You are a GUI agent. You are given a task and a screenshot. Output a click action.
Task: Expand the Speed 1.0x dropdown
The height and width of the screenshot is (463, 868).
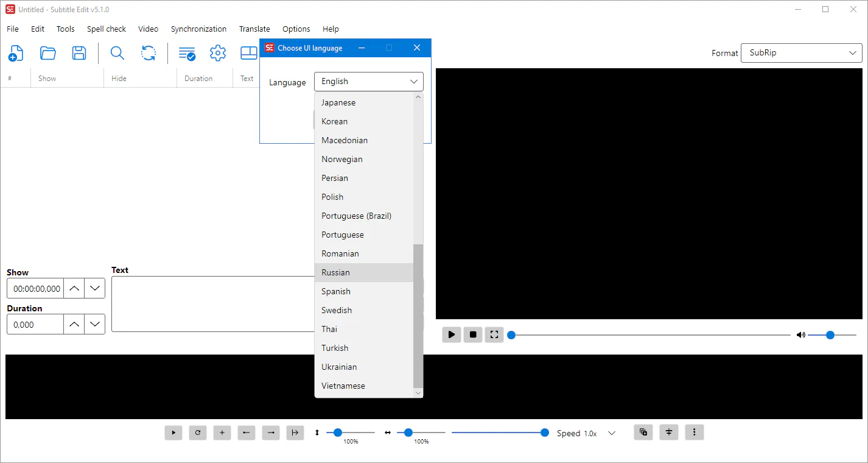612,433
